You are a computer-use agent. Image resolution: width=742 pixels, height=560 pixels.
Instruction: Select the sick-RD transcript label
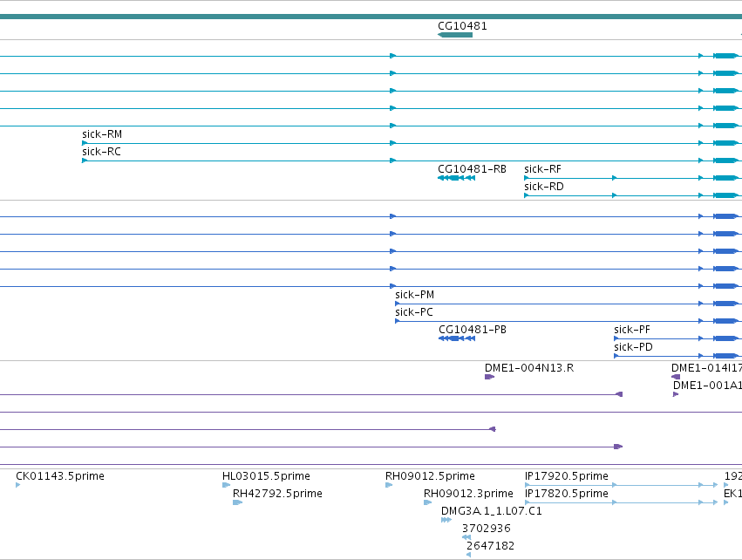[x=544, y=187]
